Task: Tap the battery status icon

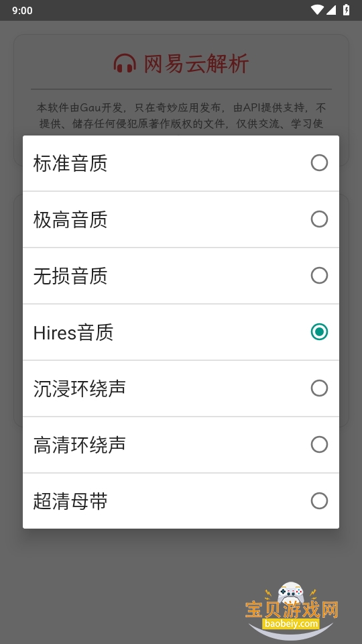Action: point(347,10)
